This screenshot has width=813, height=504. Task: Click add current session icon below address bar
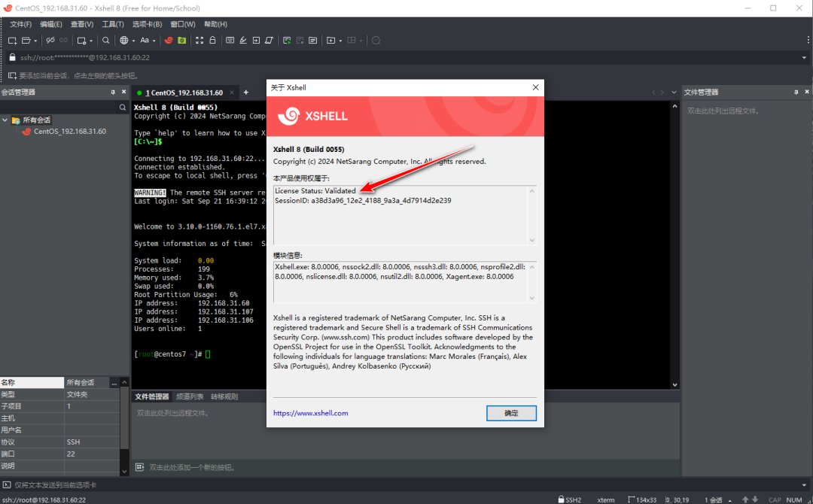pos(12,76)
